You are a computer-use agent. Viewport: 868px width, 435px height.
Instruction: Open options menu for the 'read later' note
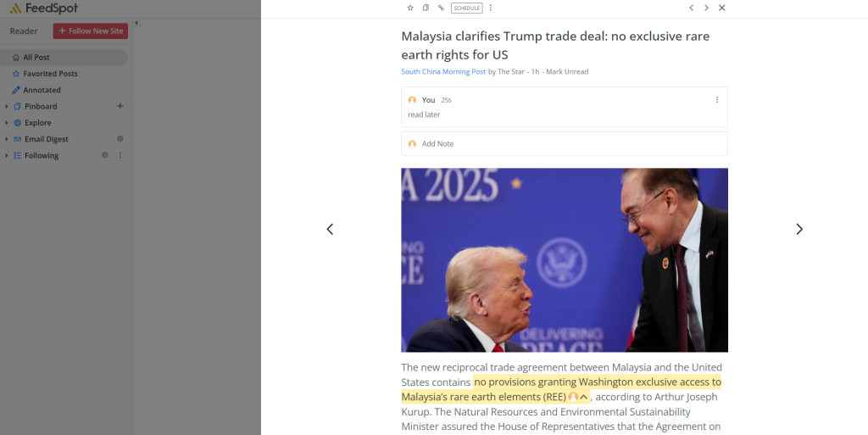click(x=717, y=99)
